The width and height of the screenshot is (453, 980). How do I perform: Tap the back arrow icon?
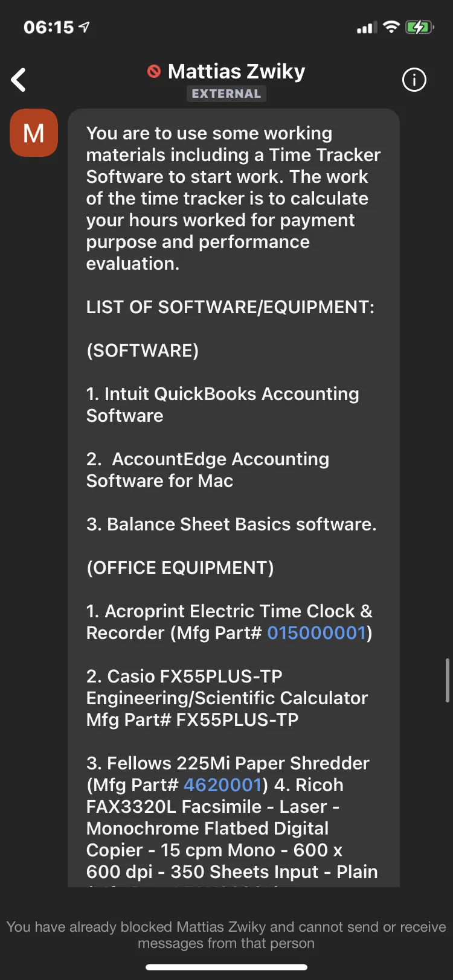coord(19,80)
